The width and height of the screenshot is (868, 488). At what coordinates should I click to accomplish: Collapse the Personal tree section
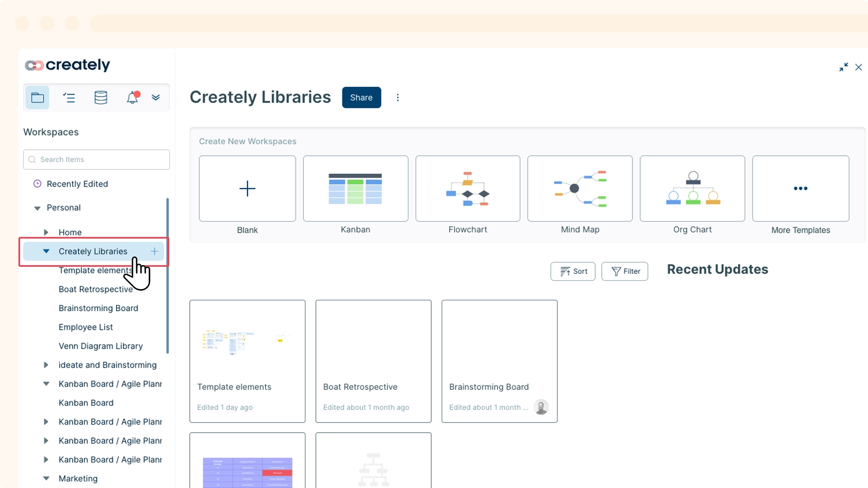(x=37, y=208)
